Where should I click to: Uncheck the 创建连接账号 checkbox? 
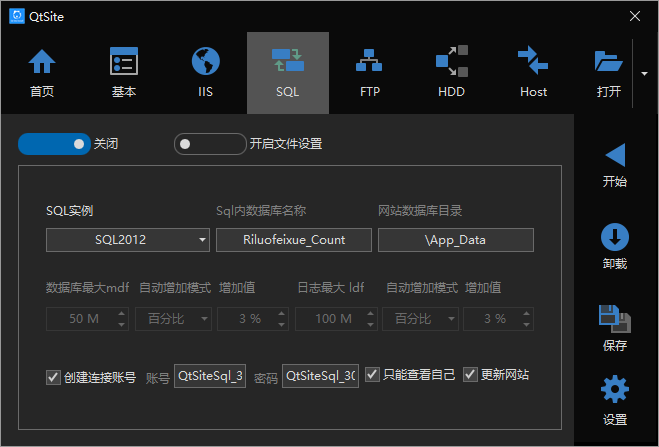tap(54, 377)
